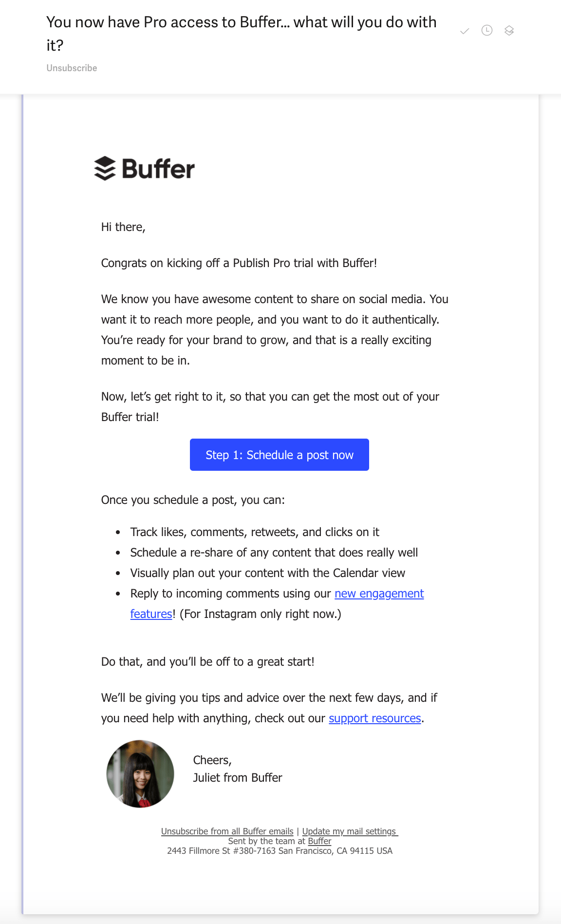Screen dimensions: 561x924
Task: Snooze this email using the clock icon
Action: pos(486,31)
